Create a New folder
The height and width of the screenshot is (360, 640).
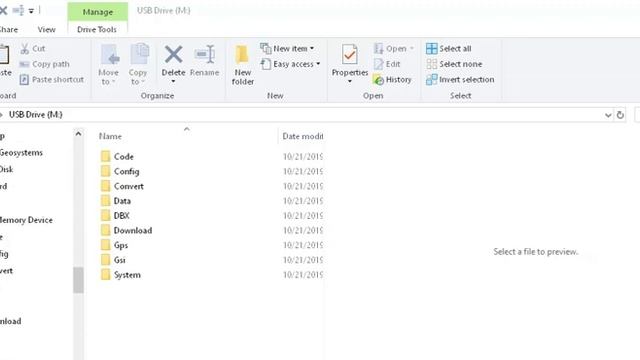coord(242,65)
